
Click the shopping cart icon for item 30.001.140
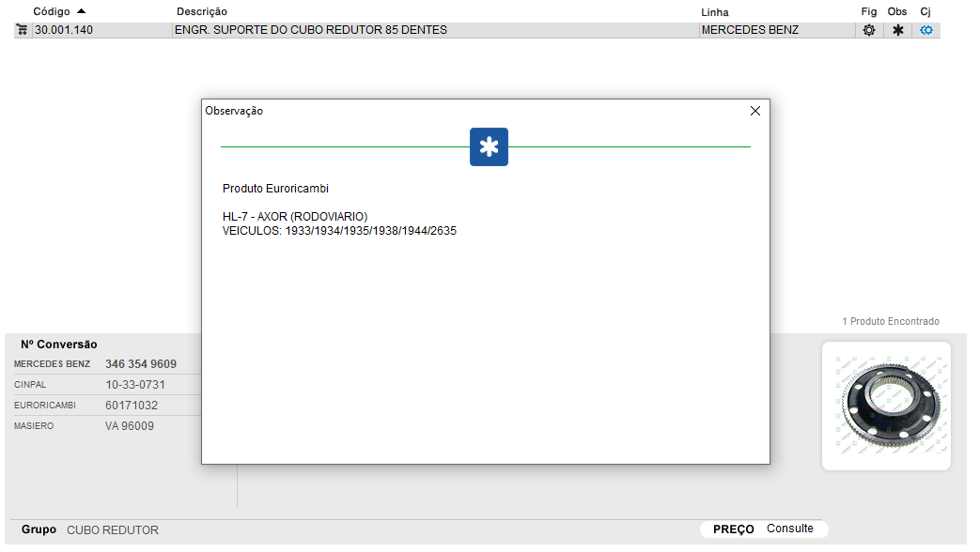22,30
